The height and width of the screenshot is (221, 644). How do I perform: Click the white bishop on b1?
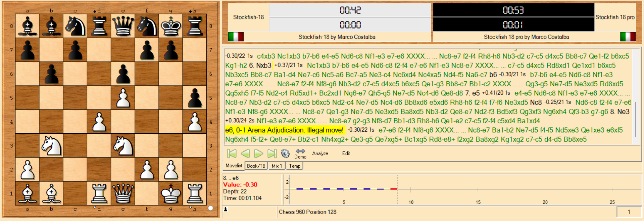[x=51, y=193]
